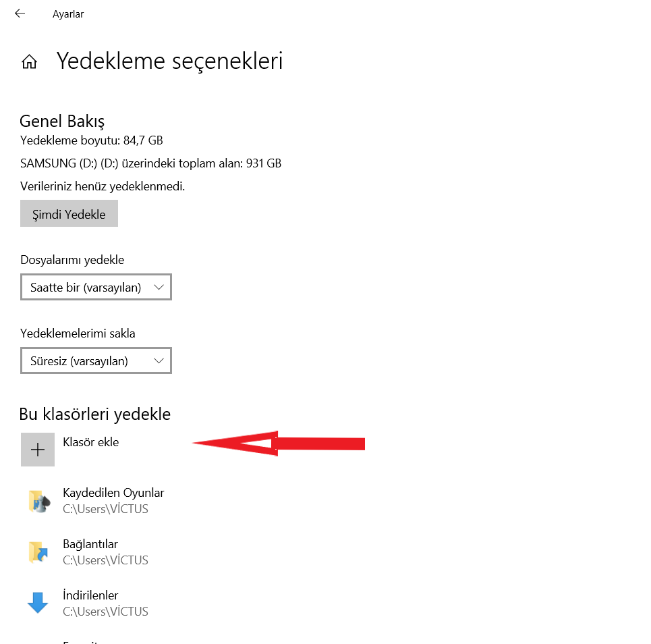Go back with the arrow icon
The width and height of the screenshot is (651, 644).
(20, 14)
